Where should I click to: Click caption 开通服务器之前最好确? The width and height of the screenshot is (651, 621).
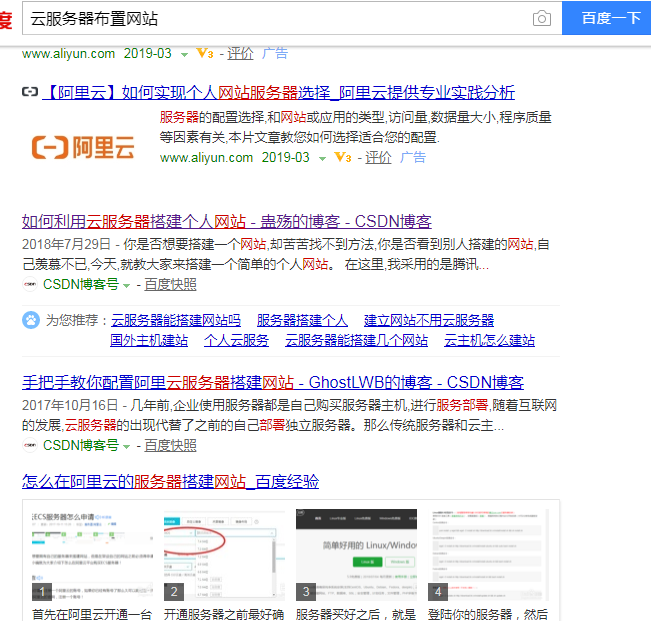coord(224,614)
